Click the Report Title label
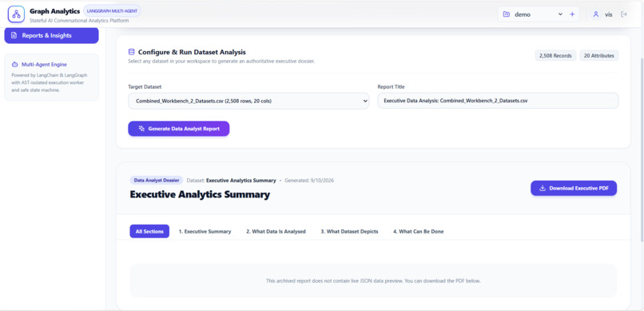This screenshot has height=311, width=644. click(x=391, y=87)
